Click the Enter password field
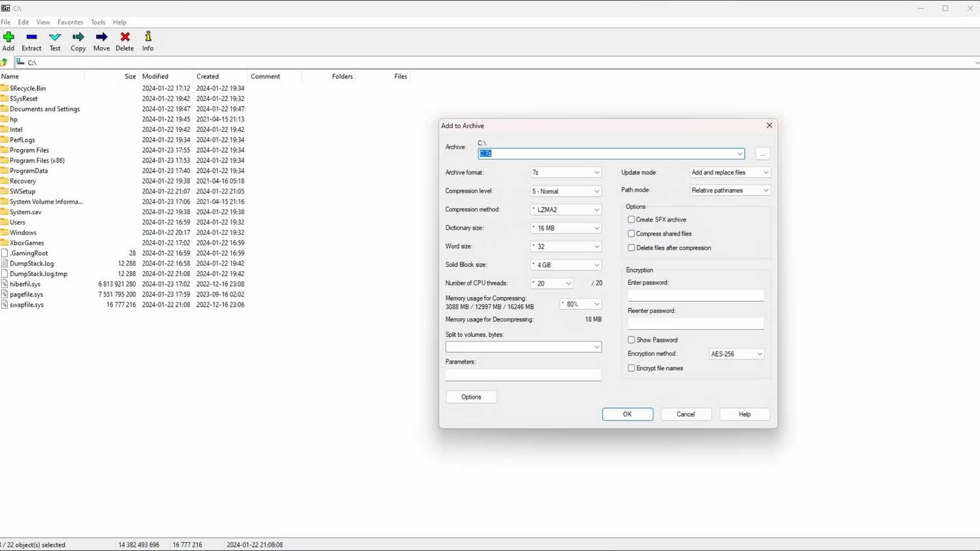 click(695, 296)
